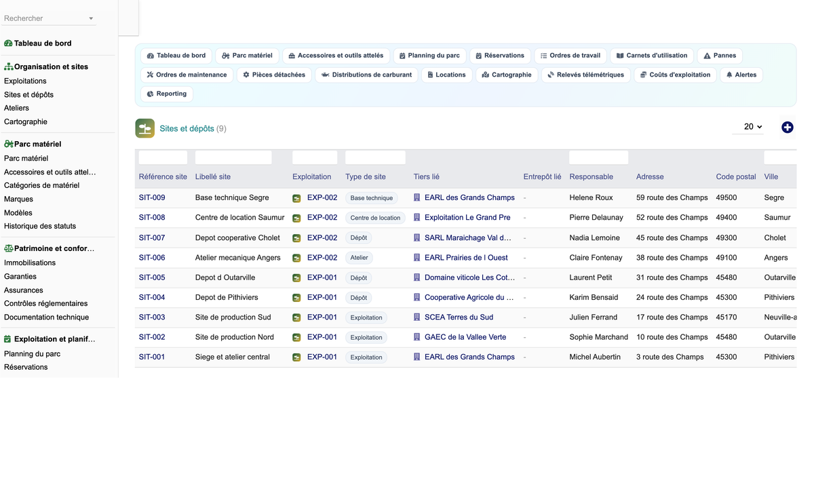This screenshot has width=814, height=504.
Task: Click the Tableau de bord gauge icon in sidebar
Action: [8, 43]
